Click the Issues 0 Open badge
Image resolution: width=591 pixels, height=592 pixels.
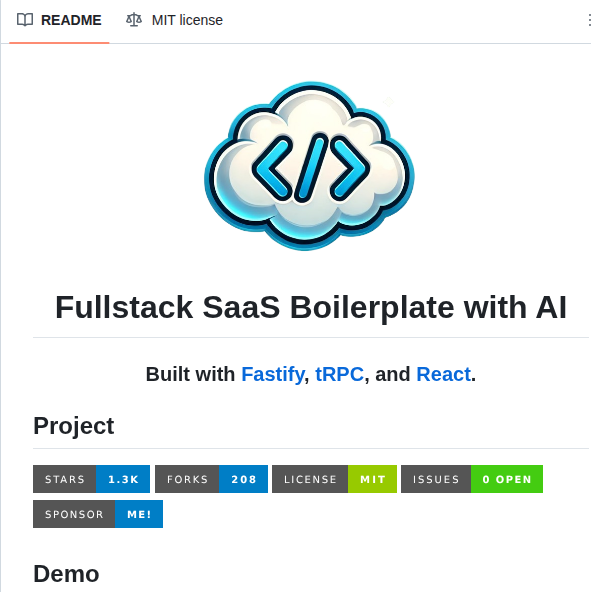[x=472, y=479]
